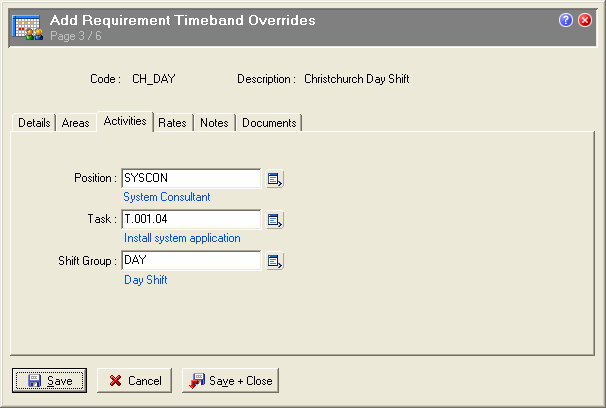The width and height of the screenshot is (606, 408).
Task: Click the Save + Close button
Action: tap(230, 381)
